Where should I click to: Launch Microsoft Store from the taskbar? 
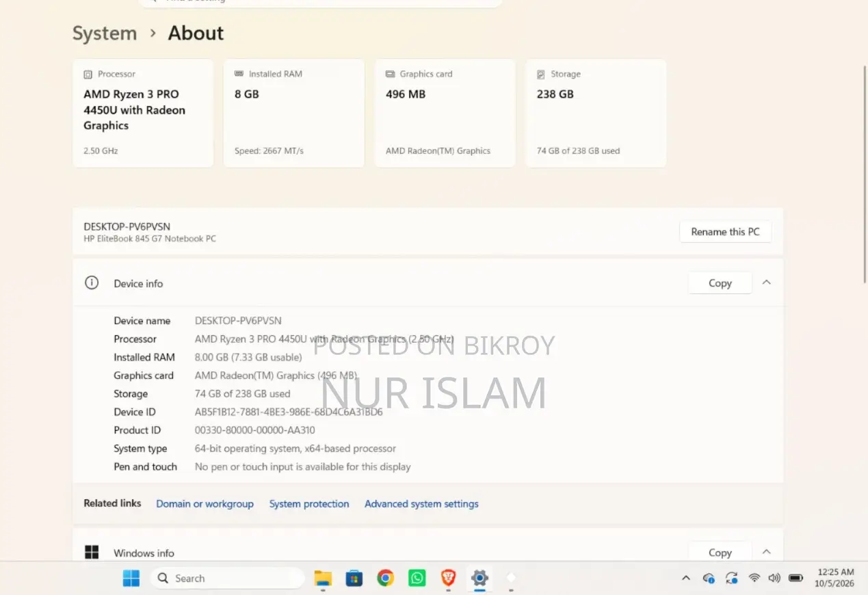pos(354,578)
